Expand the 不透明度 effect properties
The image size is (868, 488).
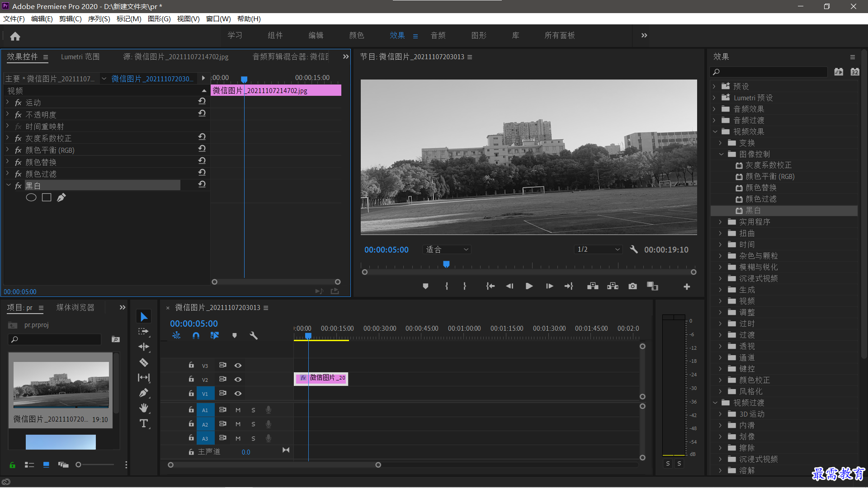8,113
